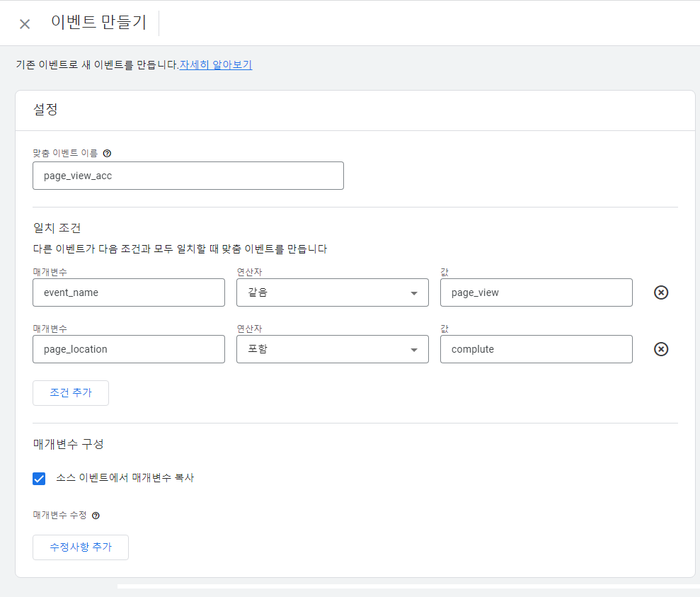Click the page_view_acc event name field

click(188, 176)
